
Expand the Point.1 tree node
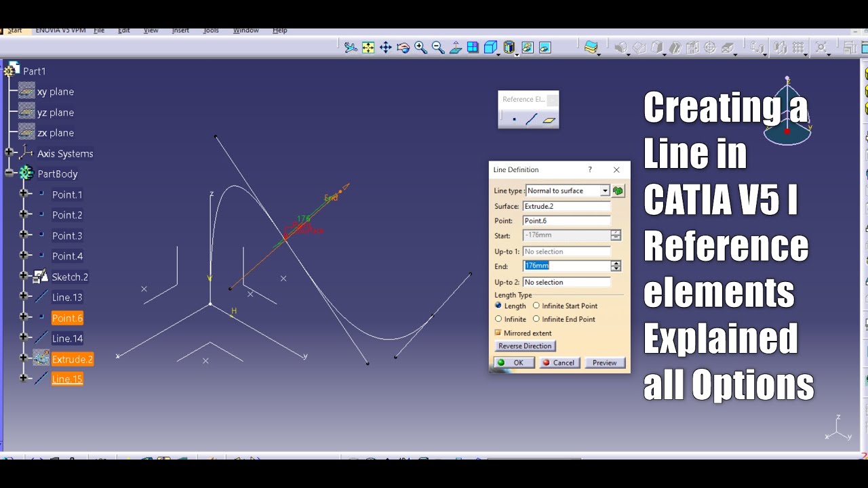tap(24, 193)
